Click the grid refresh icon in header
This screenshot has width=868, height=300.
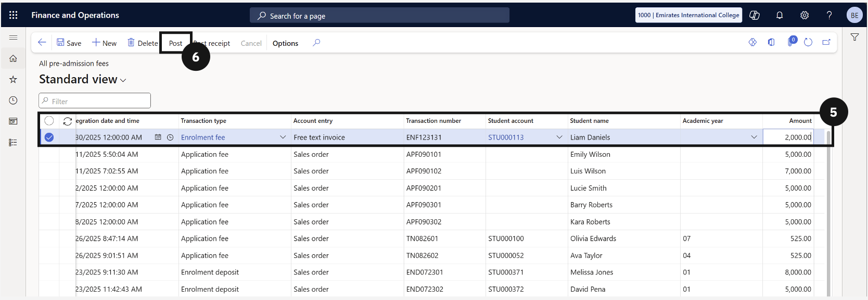[68, 121]
